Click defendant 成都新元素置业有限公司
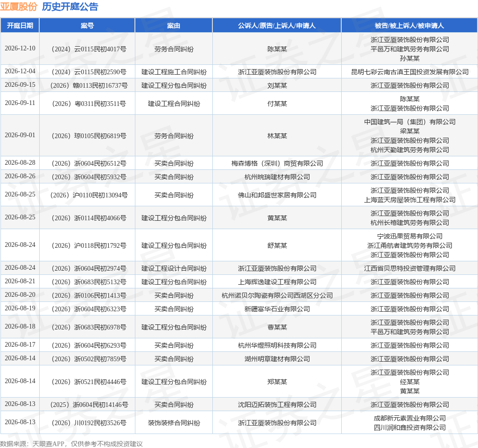The image size is (478, 448). pyautogui.click(x=410, y=418)
